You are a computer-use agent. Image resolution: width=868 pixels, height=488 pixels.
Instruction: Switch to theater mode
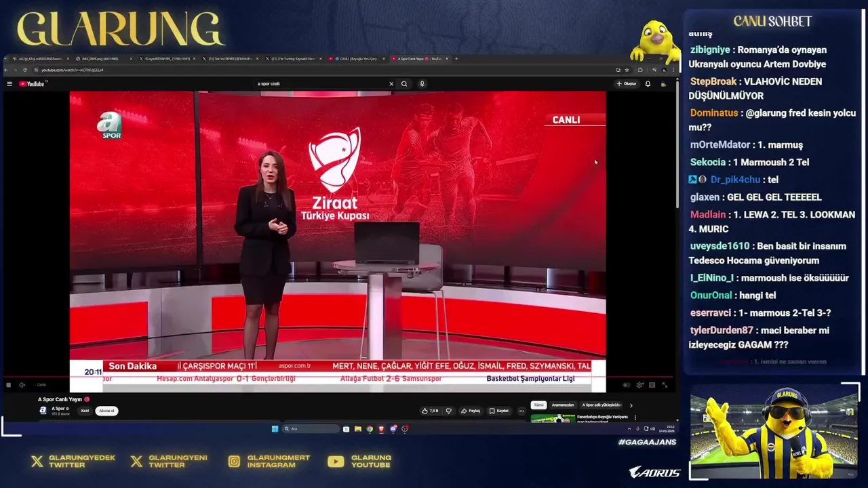(x=652, y=385)
